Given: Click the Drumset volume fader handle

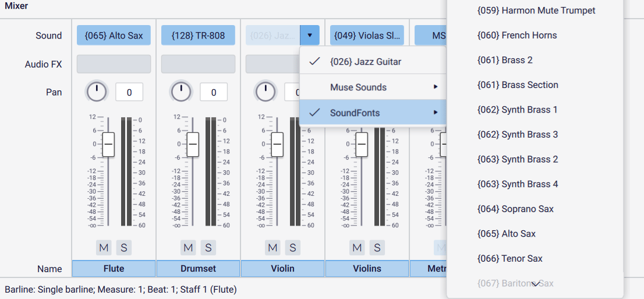Looking at the screenshot, I should coord(193,145).
